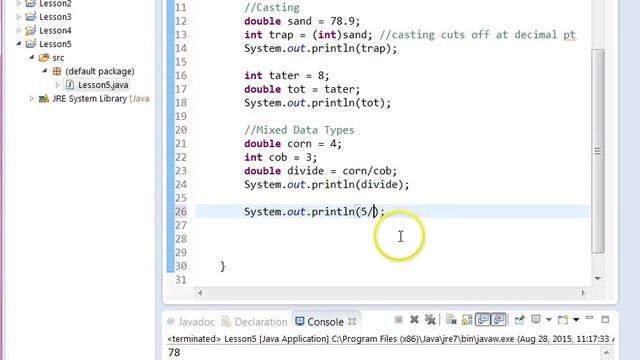Close the Console tab with its X
640x360 pixels.
tap(352, 322)
